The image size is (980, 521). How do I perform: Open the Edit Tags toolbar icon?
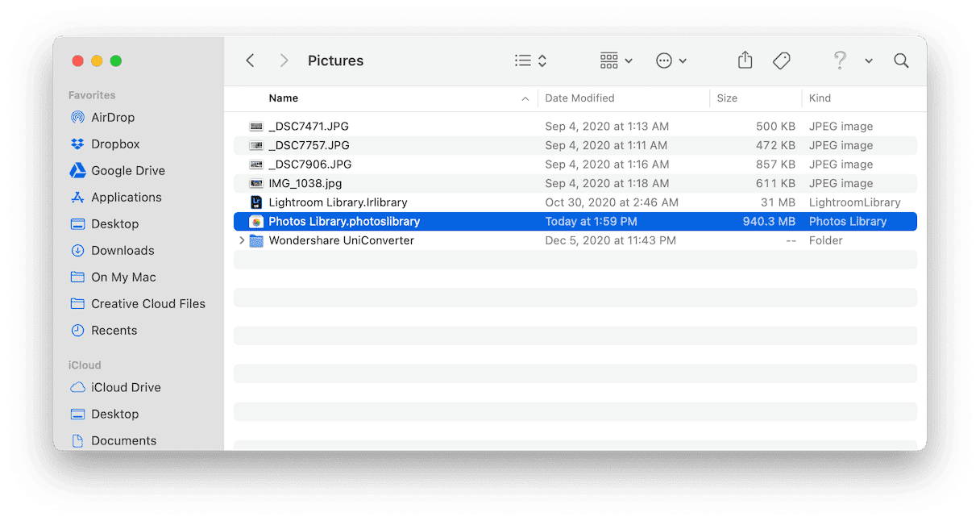point(781,60)
